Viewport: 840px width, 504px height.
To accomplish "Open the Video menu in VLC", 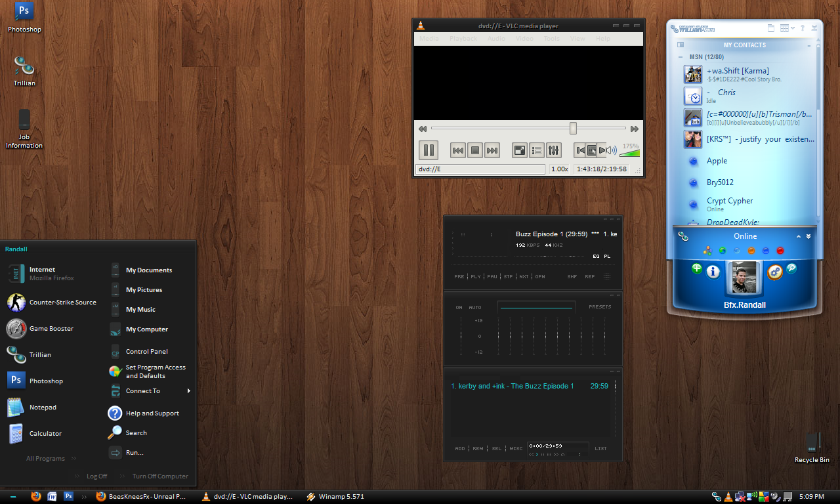I will 524,39.
